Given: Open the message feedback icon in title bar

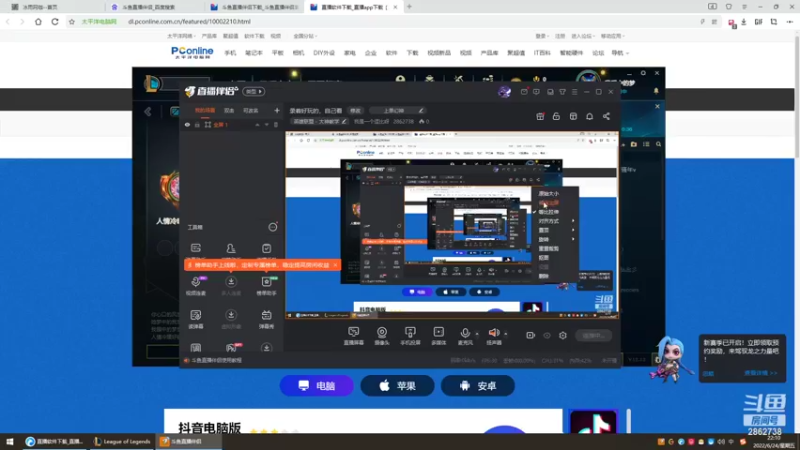Looking at the screenshot, I should point(536,92).
